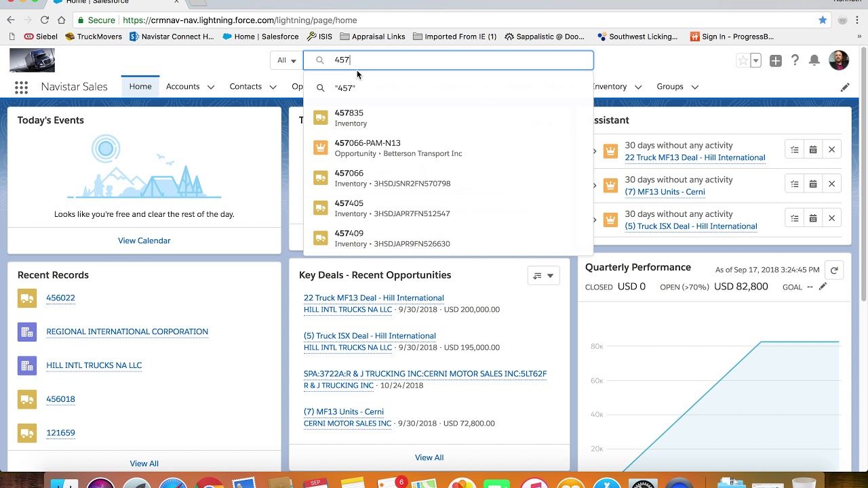Open the Groups tab

[x=670, y=87]
